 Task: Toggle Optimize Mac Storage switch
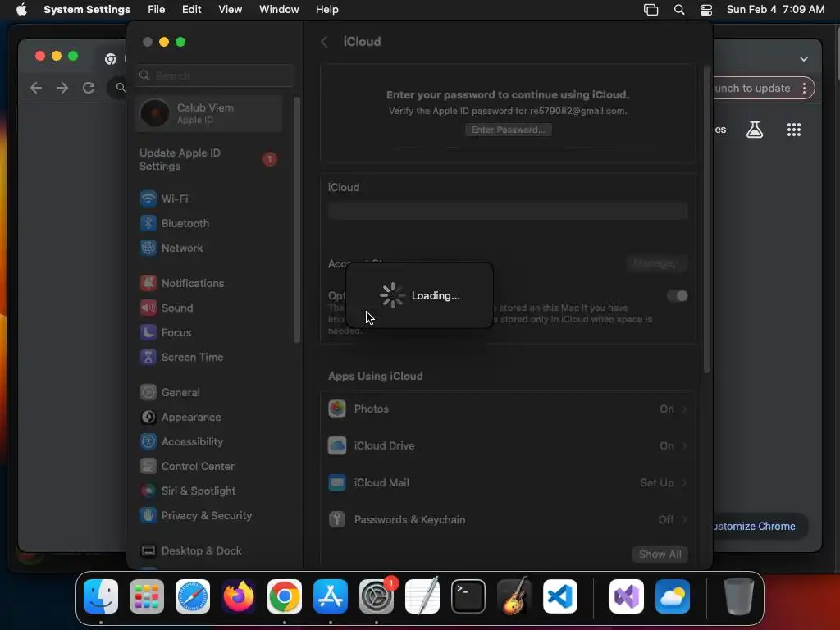tap(677, 295)
